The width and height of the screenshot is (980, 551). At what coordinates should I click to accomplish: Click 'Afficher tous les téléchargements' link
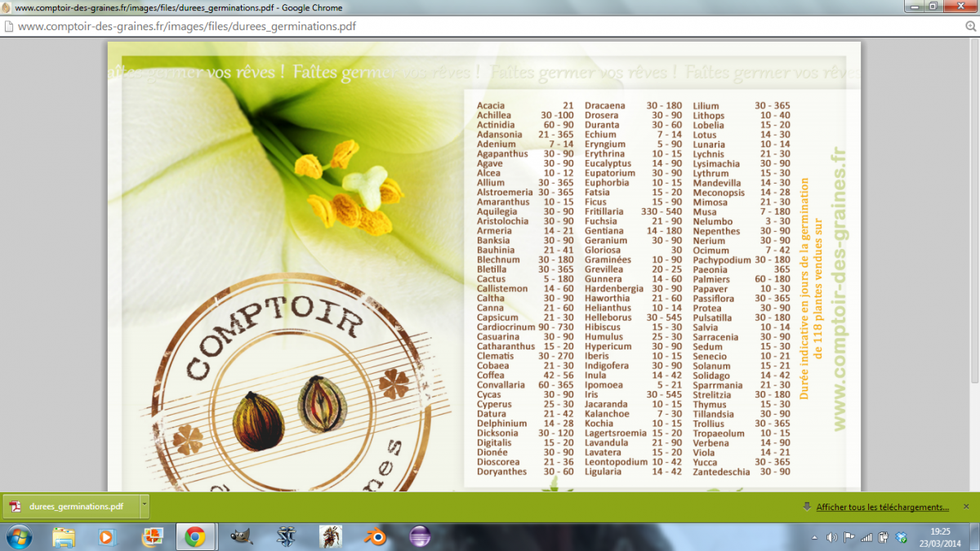[x=883, y=507]
